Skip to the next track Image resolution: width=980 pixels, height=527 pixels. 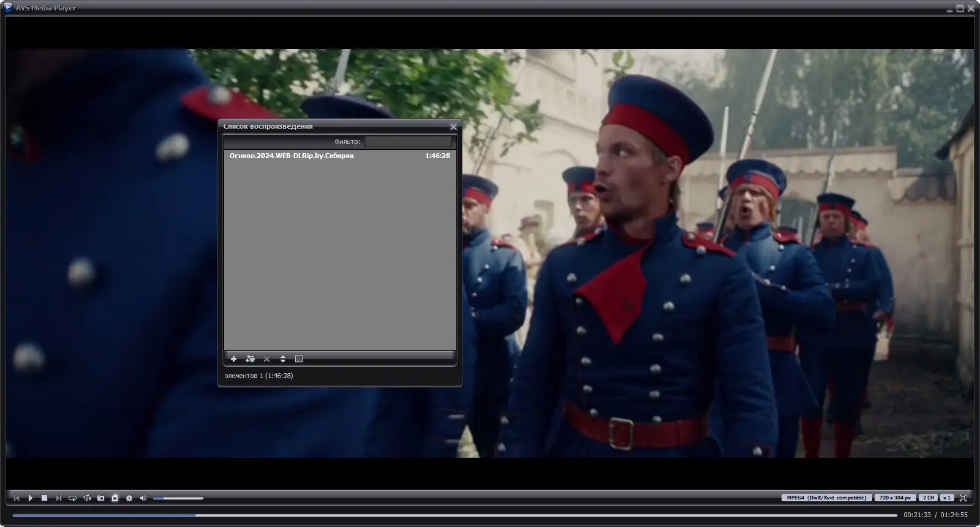tap(58, 498)
